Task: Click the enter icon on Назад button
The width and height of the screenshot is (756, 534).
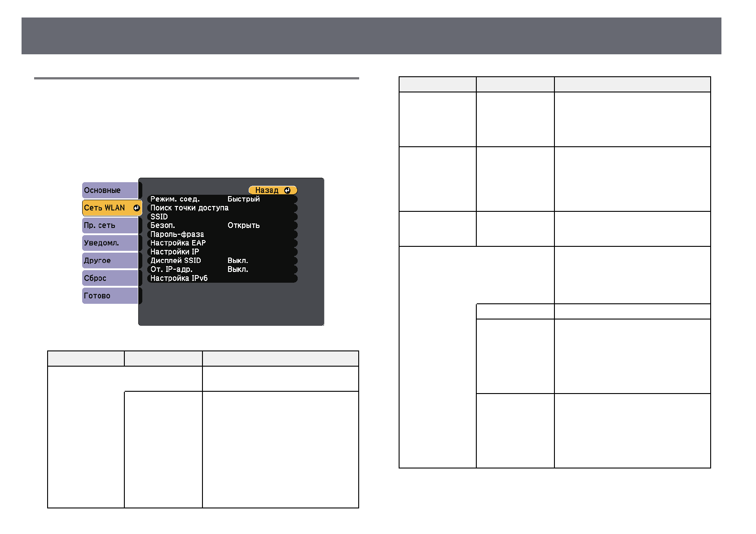Action: [x=287, y=190]
